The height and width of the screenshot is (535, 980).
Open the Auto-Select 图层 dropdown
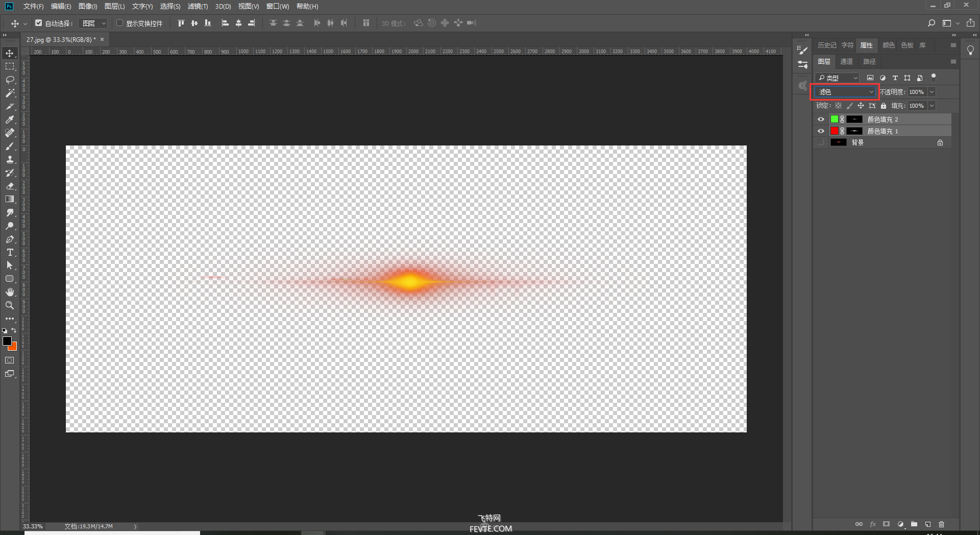coord(93,23)
